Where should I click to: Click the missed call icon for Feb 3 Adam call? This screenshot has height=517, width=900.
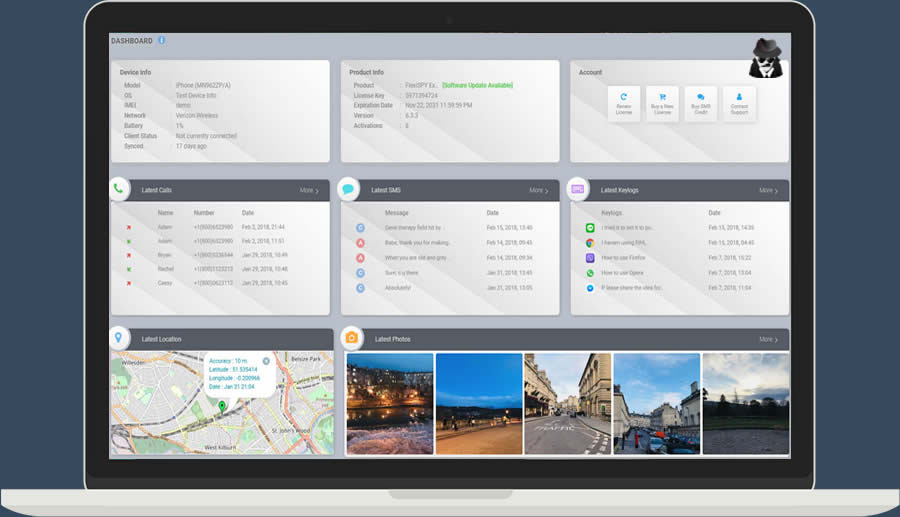point(129,227)
